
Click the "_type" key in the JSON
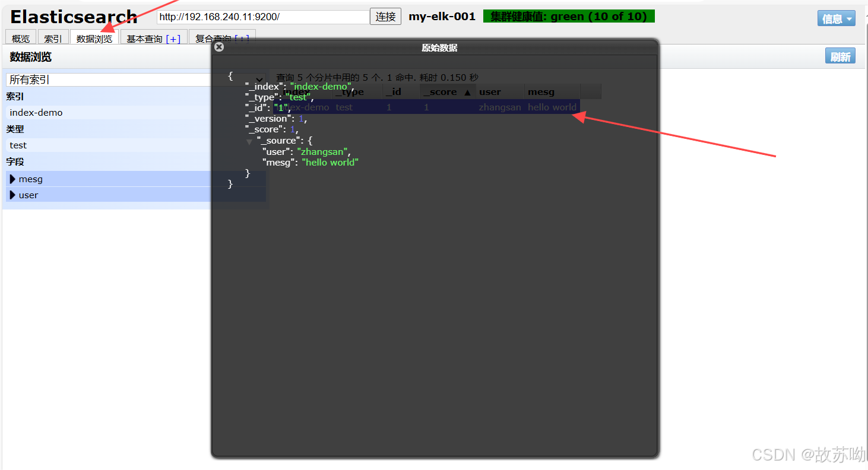[262, 97]
